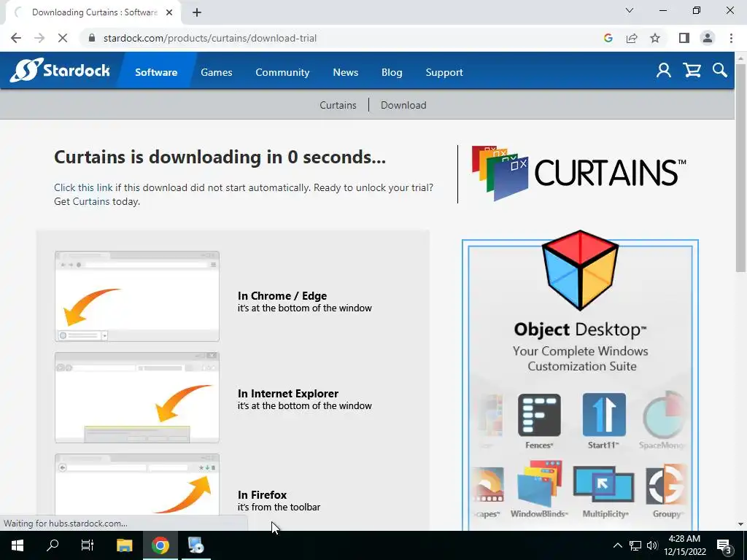Click the site search magnifier icon

(x=720, y=71)
